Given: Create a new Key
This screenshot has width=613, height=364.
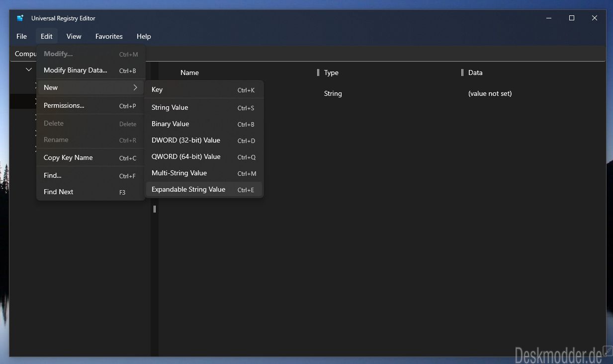Looking at the screenshot, I should click(204, 90).
